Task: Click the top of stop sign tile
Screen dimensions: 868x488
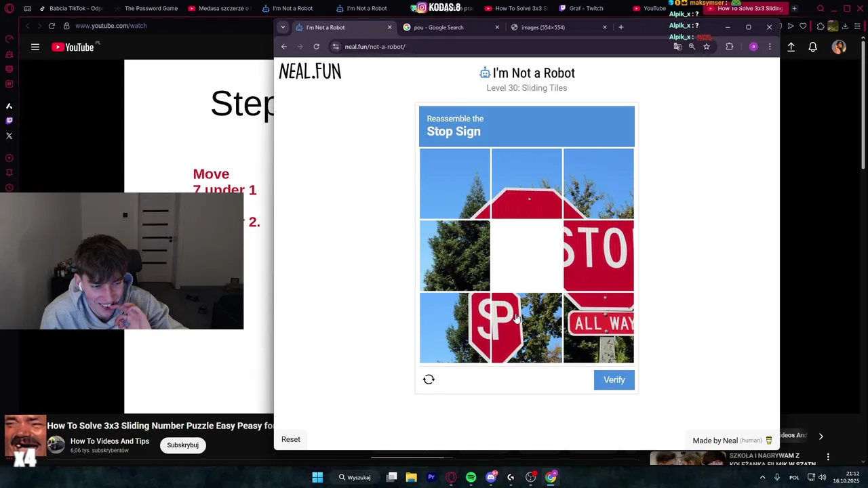Action: tap(527, 184)
